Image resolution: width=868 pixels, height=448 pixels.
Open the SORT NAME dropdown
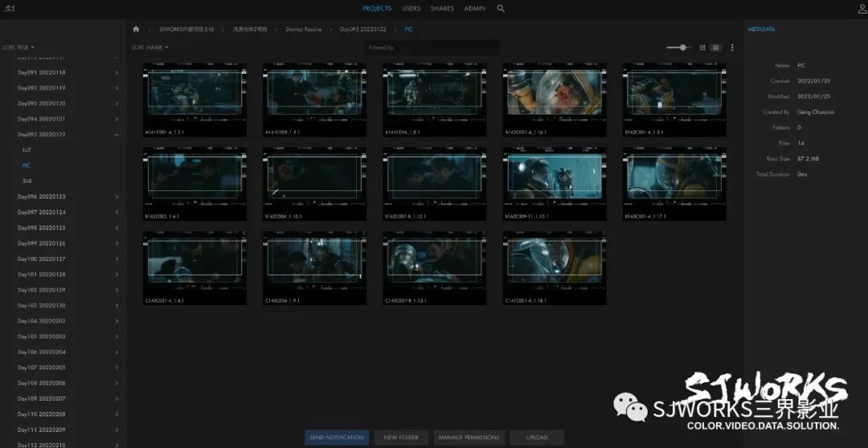(150, 47)
